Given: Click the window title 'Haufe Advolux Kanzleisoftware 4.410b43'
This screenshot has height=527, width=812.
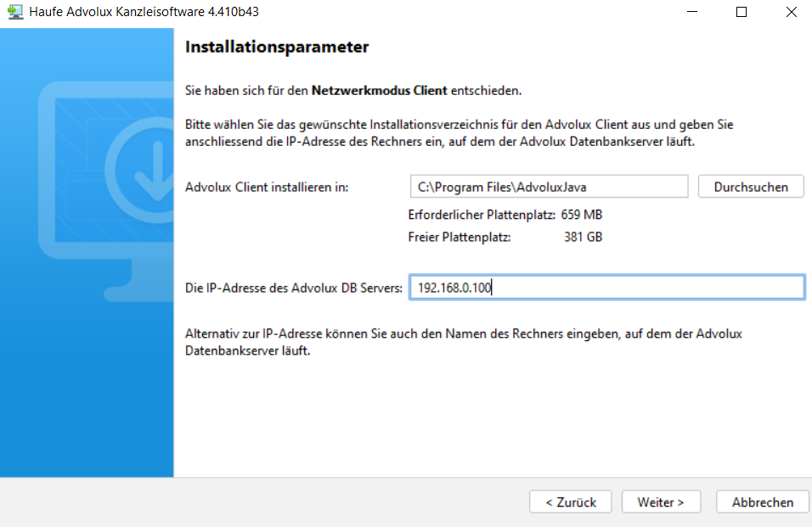Looking at the screenshot, I should coord(144,12).
